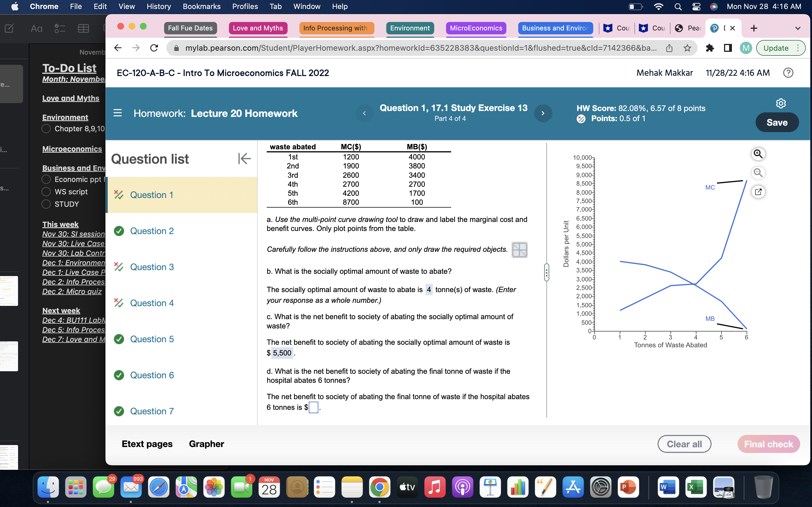Screen dimensions: 812x507
Task: Zoom out on the graph
Action: coord(758,173)
